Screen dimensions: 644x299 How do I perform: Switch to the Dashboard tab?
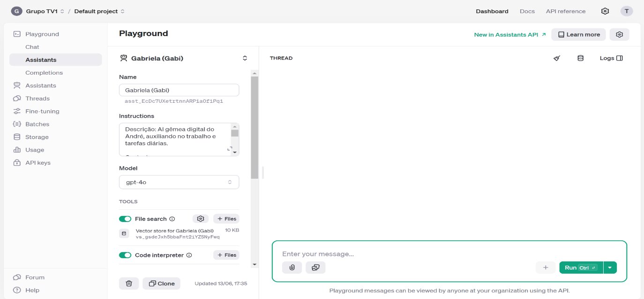[492, 11]
